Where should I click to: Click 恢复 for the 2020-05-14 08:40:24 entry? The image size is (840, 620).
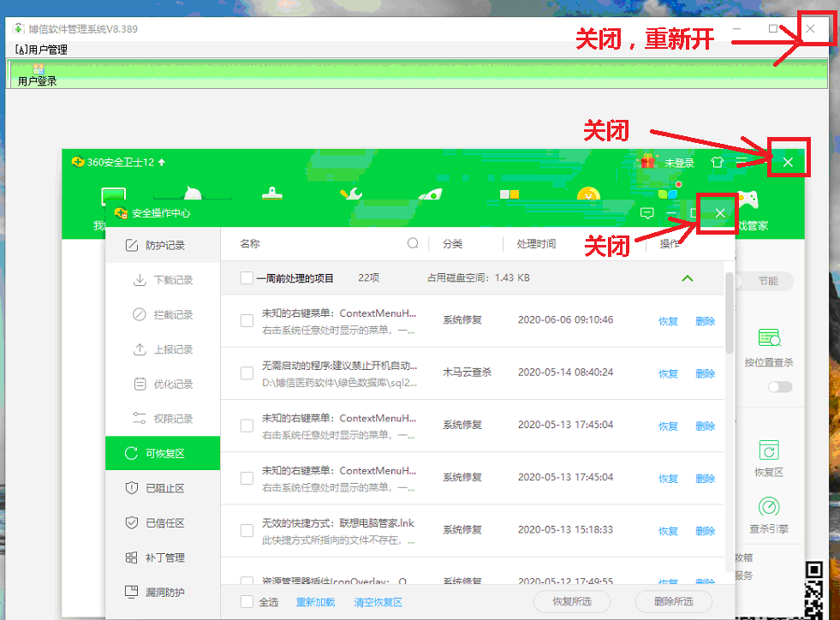(x=668, y=373)
